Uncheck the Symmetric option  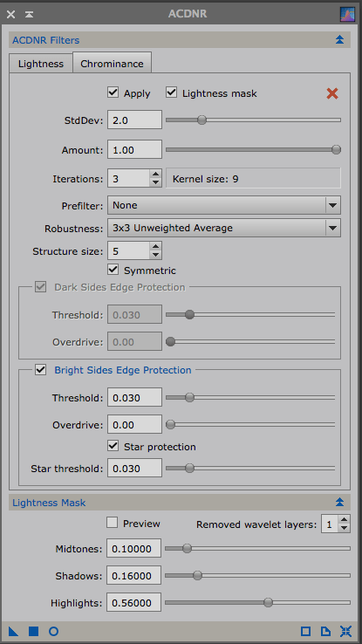[x=113, y=270]
